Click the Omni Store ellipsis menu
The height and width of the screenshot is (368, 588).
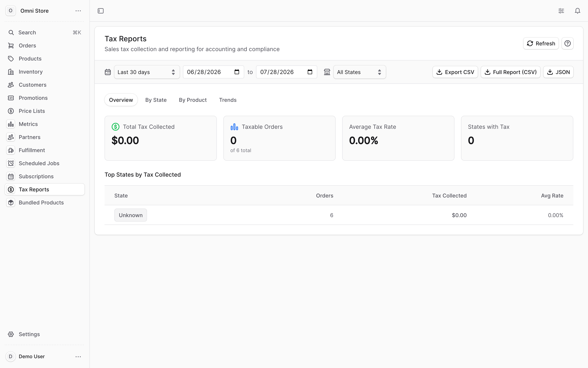point(78,11)
